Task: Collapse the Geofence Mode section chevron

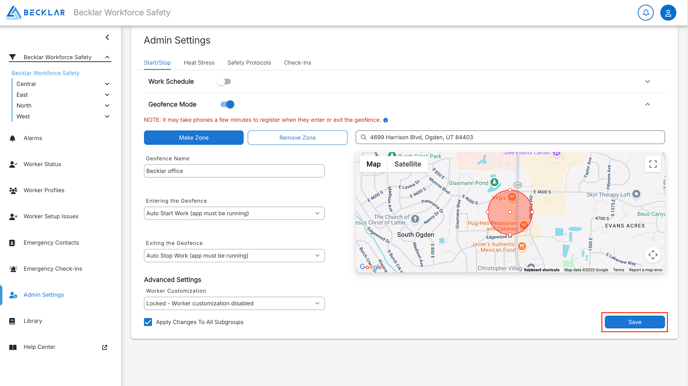Action: (x=647, y=104)
